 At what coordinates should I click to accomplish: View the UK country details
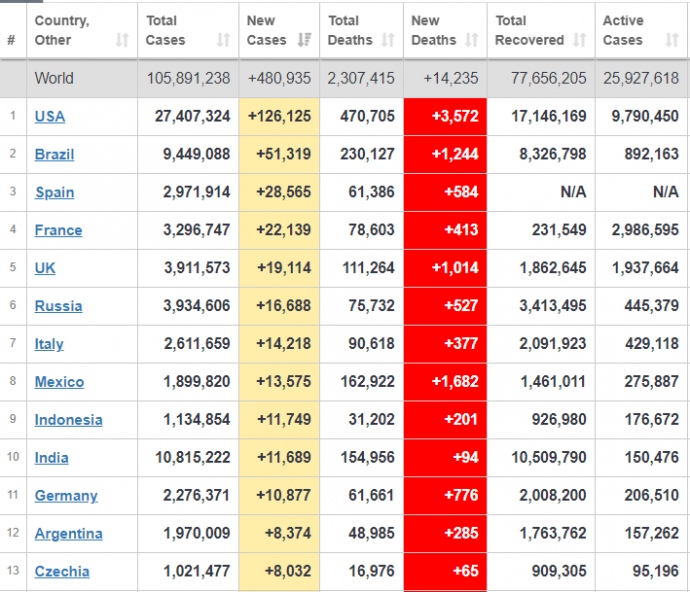46,268
